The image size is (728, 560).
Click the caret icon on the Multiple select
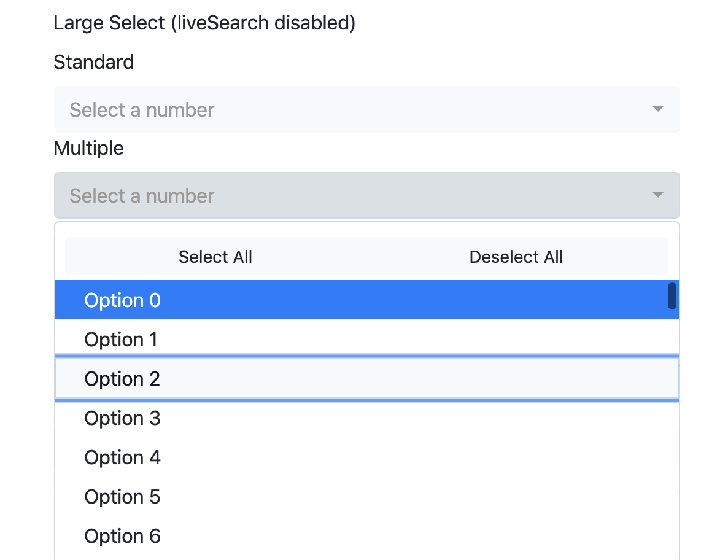657,195
